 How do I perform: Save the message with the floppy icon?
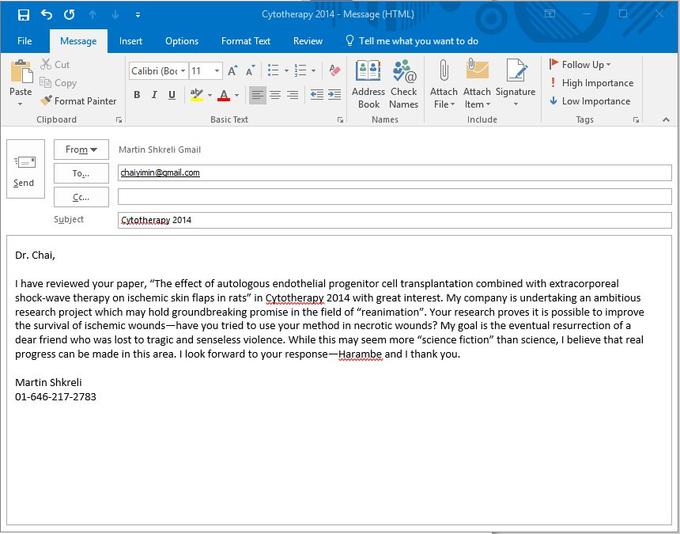(23, 15)
